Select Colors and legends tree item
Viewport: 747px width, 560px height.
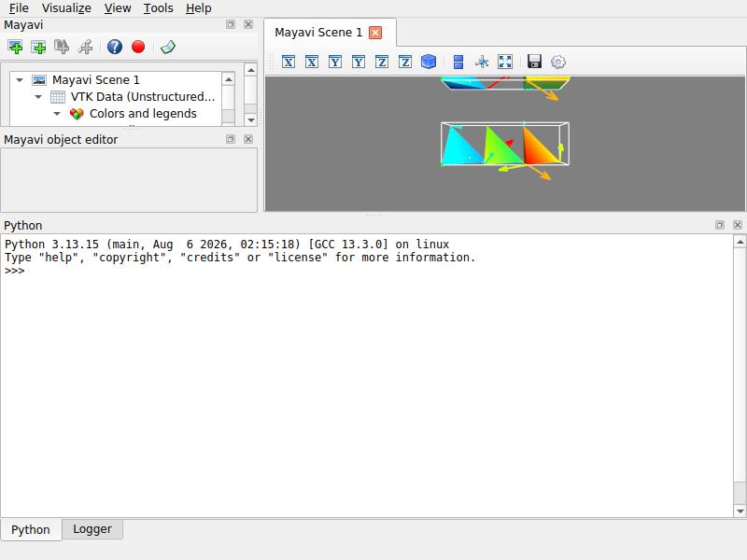143,114
